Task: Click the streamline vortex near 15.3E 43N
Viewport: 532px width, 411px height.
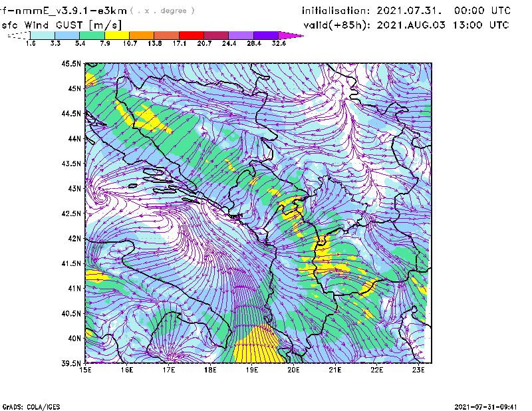Action: tap(100, 194)
